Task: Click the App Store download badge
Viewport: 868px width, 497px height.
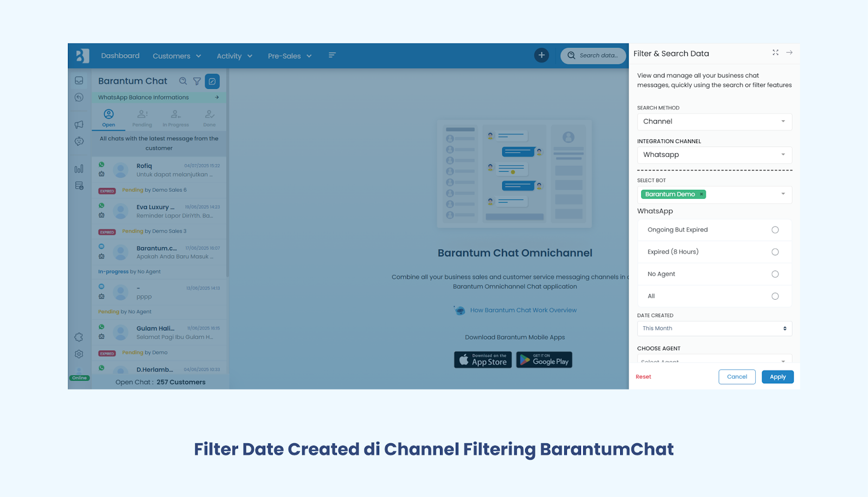Action: coord(483,360)
